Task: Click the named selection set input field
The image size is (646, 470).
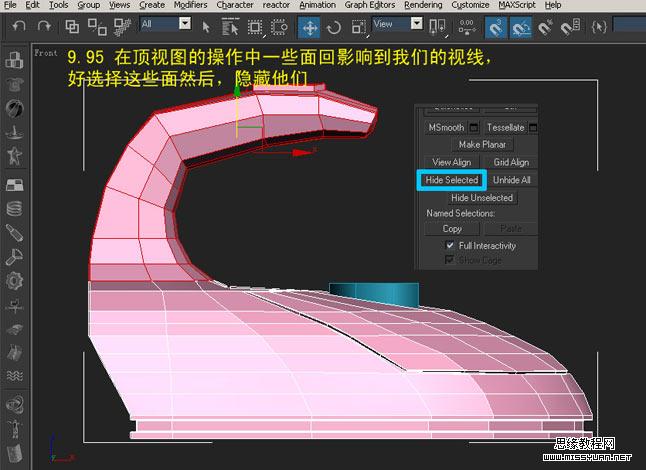Action: point(629,24)
